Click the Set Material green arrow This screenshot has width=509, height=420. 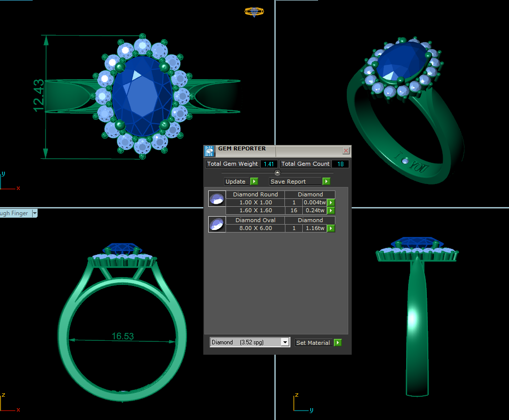(x=337, y=343)
